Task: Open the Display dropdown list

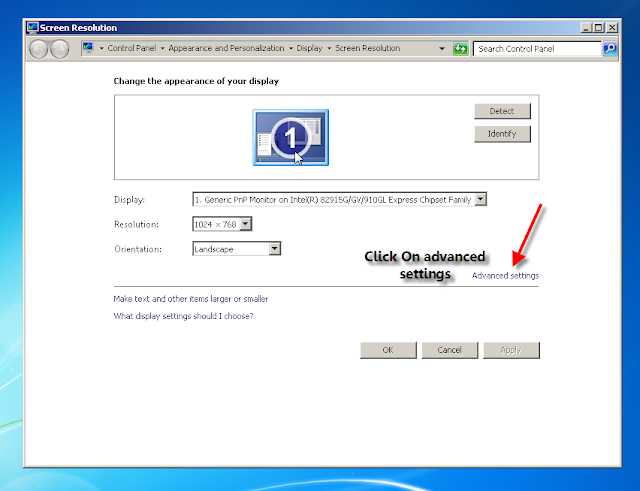Action: (x=340, y=200)
